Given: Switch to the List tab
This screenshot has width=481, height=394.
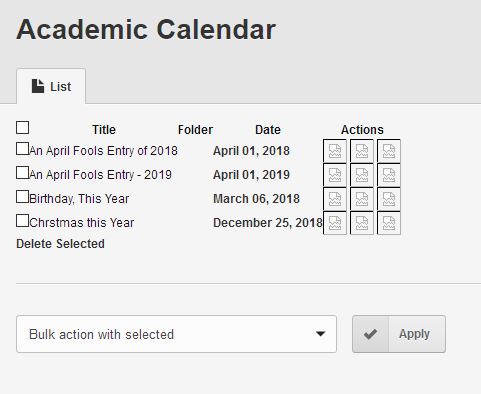Looking at the screenshot, I should point(51,86).
